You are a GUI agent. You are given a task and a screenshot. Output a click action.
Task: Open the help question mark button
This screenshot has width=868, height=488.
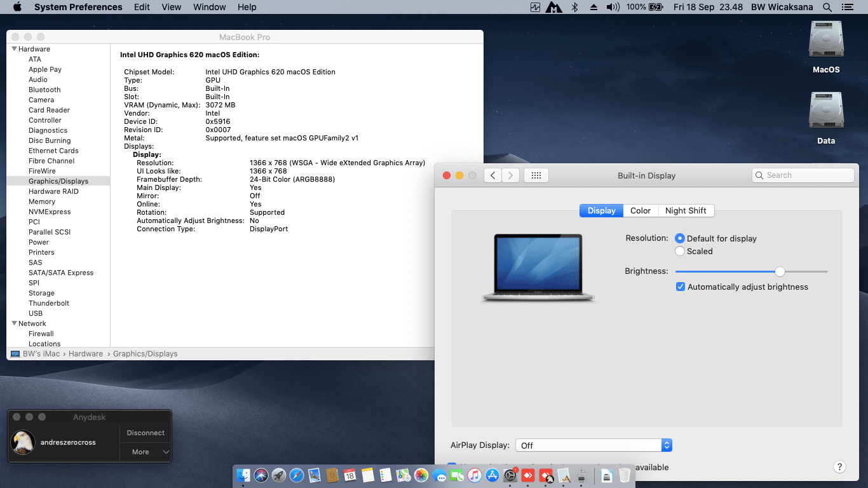(840, 466)
